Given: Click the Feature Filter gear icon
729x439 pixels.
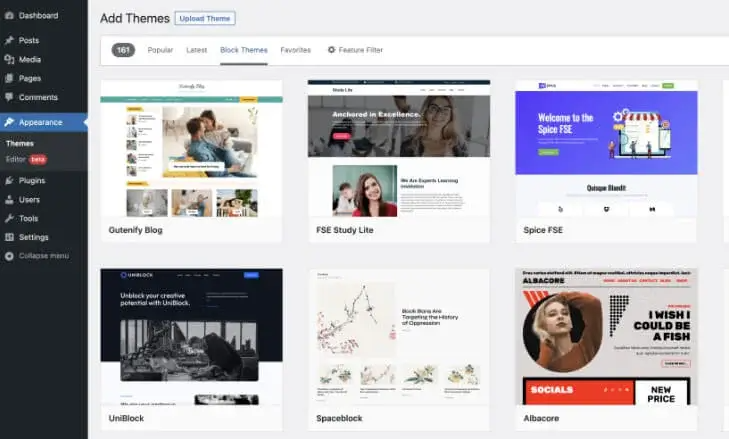Looking at the screenshot, I should click(331, 50).
